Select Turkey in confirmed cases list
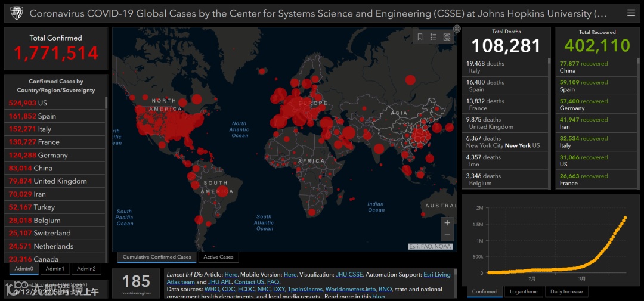 tap(56, 207)
